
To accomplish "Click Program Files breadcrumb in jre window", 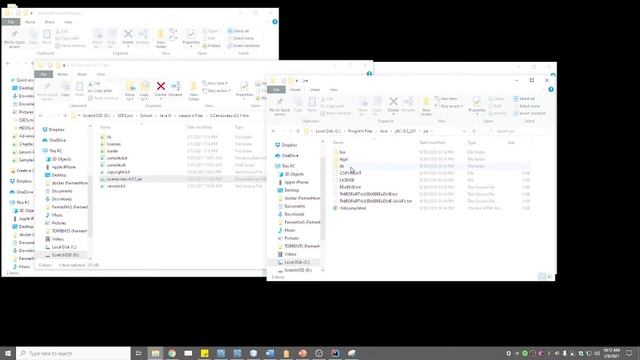I will (360, 131).
